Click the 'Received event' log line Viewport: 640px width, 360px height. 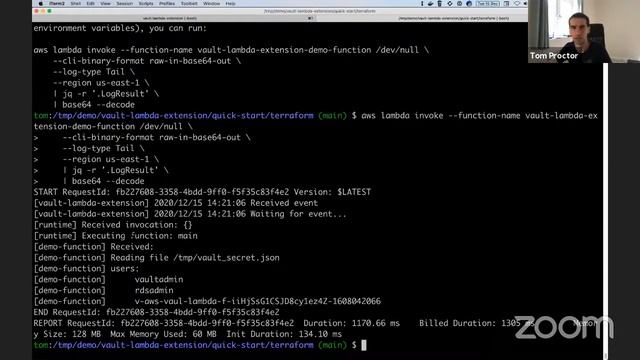[x=176, y=203]
